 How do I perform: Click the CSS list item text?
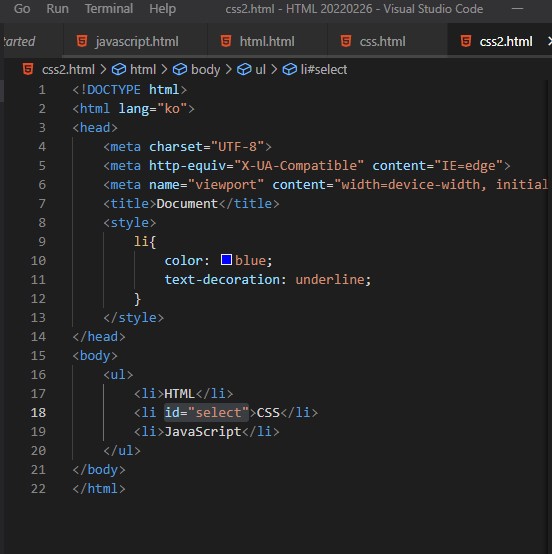pos(268,413)
